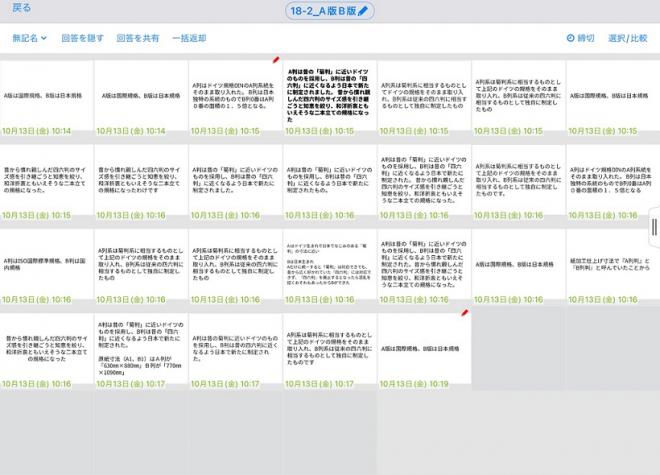Click the clock icon next to 締切
660x475 pixels.
pos(571,38)
